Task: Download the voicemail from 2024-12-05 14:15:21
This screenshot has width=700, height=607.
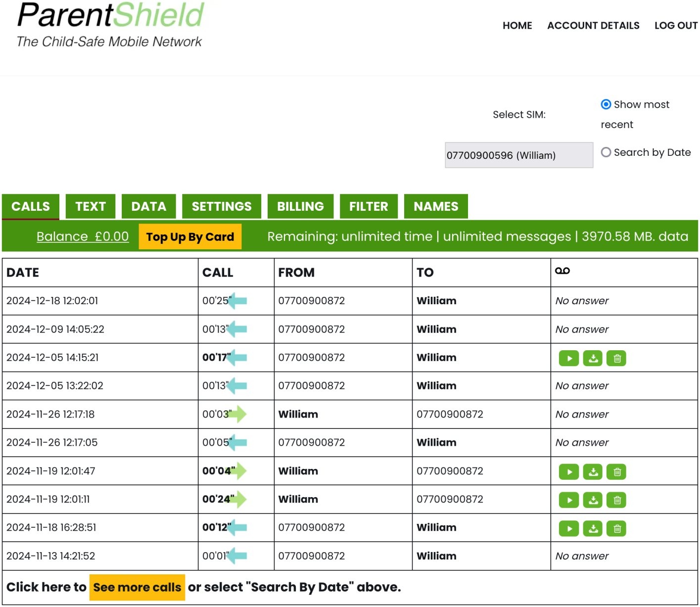Action: click(593, 358)
